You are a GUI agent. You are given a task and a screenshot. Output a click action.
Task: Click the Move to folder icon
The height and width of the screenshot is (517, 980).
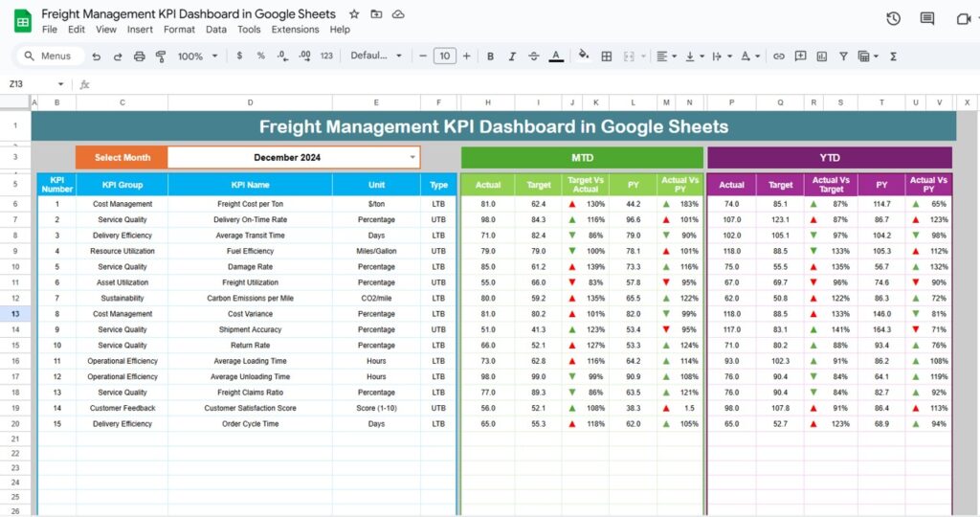click(x=376, y=13)
